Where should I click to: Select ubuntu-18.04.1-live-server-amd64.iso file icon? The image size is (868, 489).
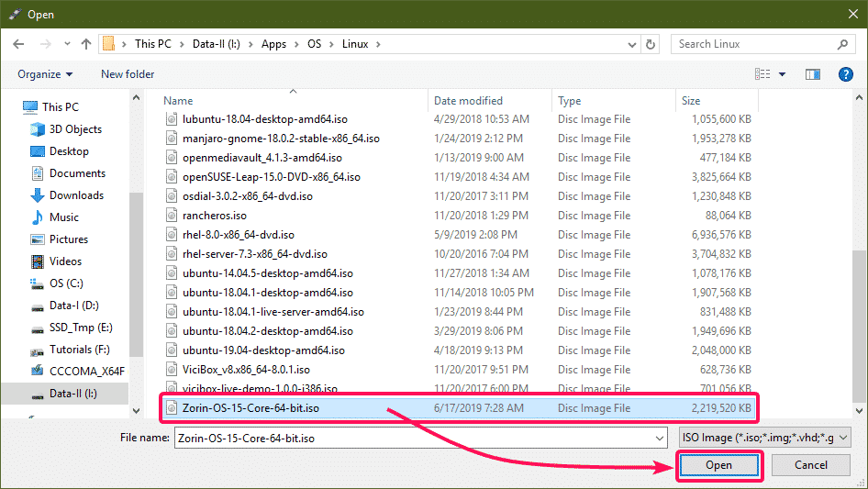172,312
